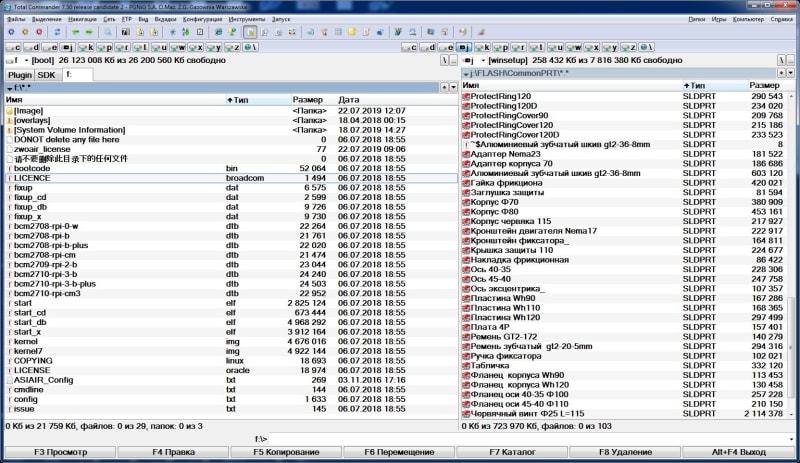
Task: Open drive e in right drive bar
Action: coord(445,47)
